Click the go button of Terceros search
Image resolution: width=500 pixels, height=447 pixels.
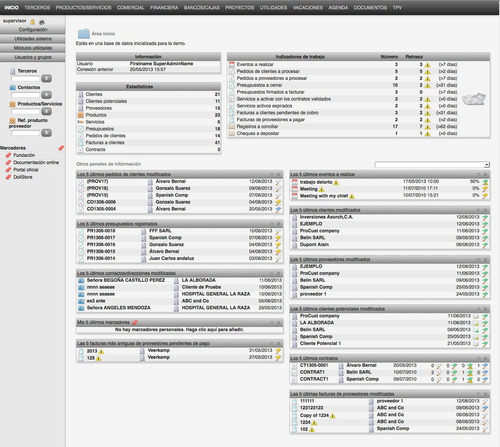[46, 78]
